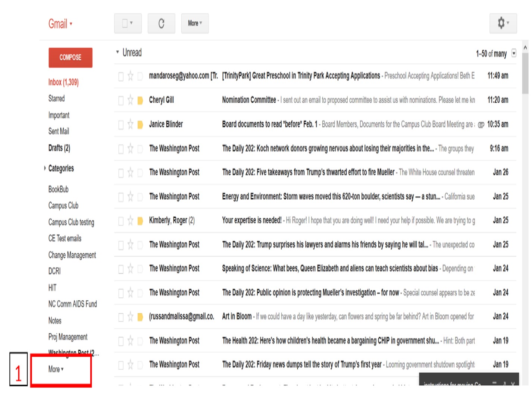The image size is (532, 410).
Task: Open the Important label
Action: (59, 115)
